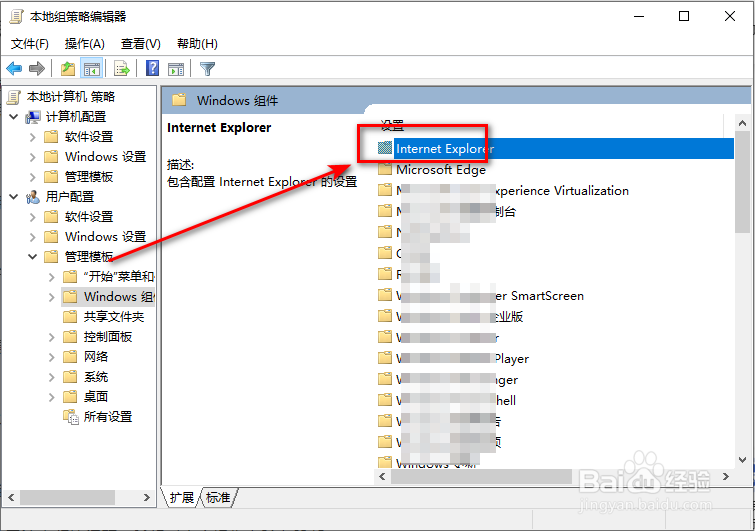Minimize the 本地组策略编辑器 window
Screen dimensions: 755x531
click(639, 16)
